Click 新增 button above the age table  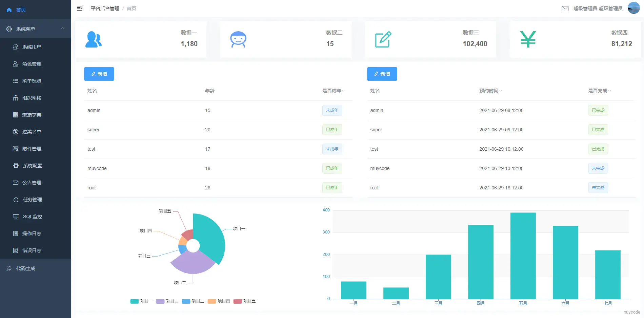tap(99, 74)
